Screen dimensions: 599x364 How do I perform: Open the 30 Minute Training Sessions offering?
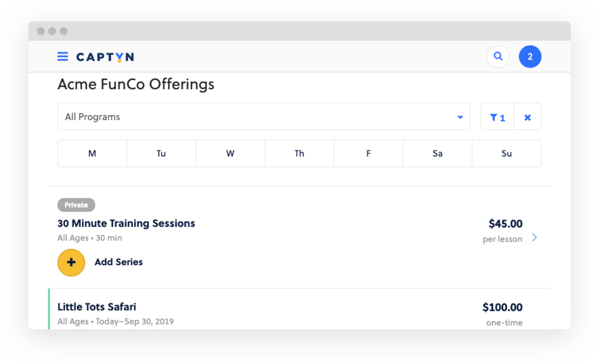[126, 223]
